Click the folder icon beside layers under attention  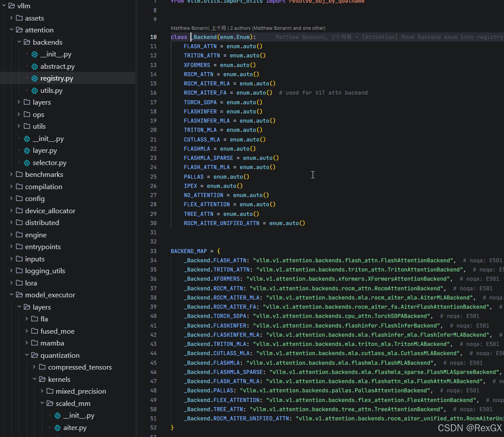click(x=27, y=102)
